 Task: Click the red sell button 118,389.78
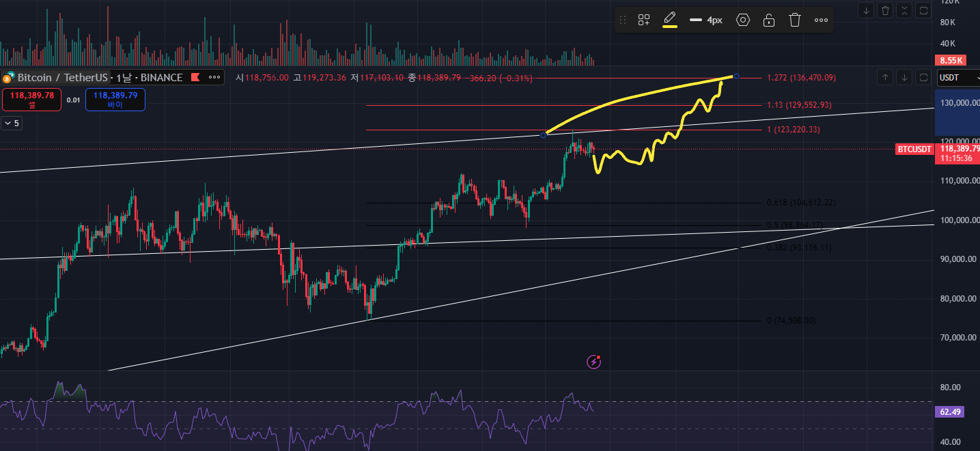[x=32, y=100]
